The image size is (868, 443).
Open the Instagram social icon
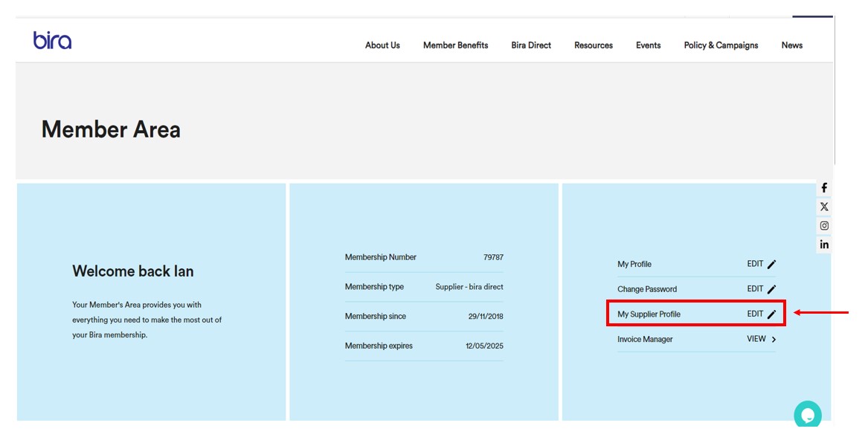click(824, 226)
